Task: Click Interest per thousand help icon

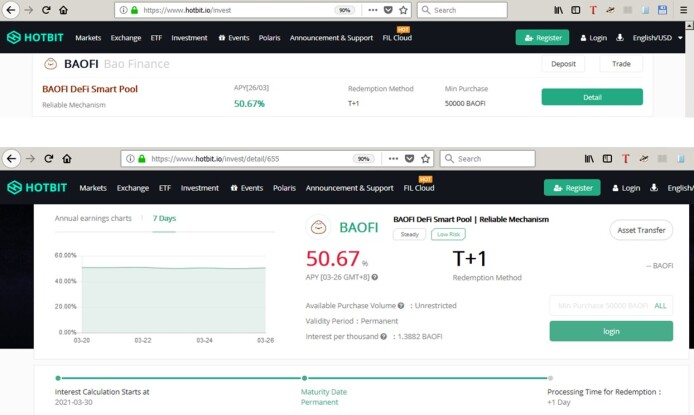Action: (383, 336)
